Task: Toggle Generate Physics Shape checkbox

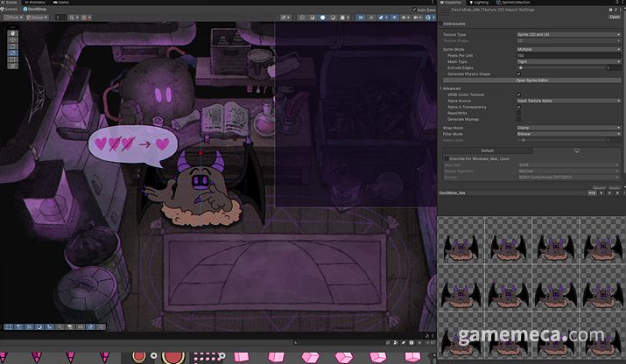Action: pyautogui.click(x=518, y=74)
